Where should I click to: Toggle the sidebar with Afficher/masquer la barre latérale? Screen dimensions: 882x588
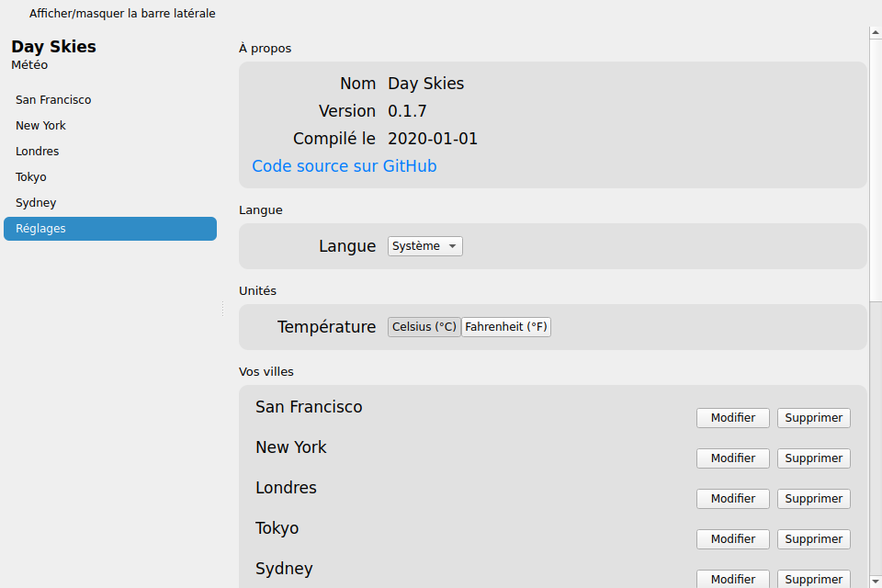(122, 13)
